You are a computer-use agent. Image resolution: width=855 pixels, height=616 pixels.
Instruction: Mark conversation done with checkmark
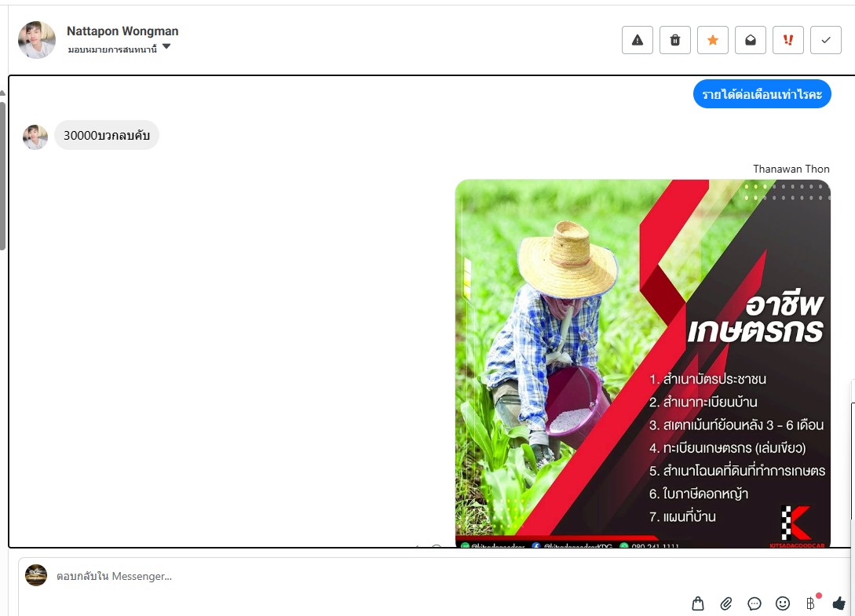coord(825,40)
